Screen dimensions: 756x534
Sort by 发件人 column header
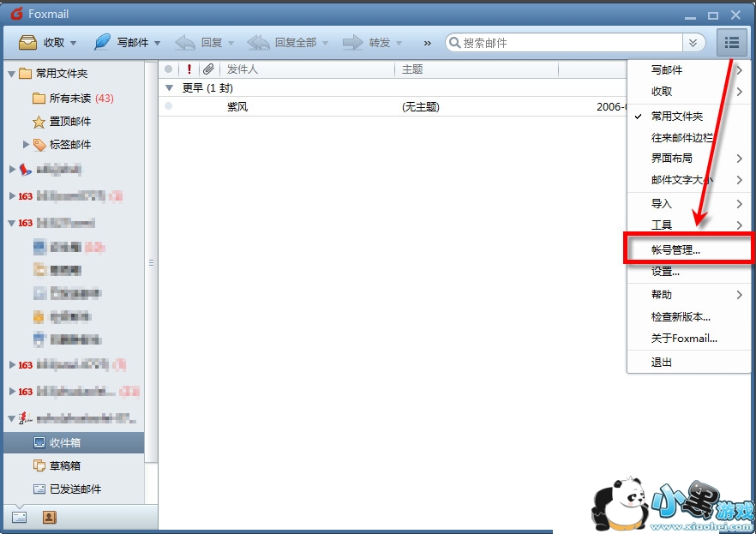point(308,69)
